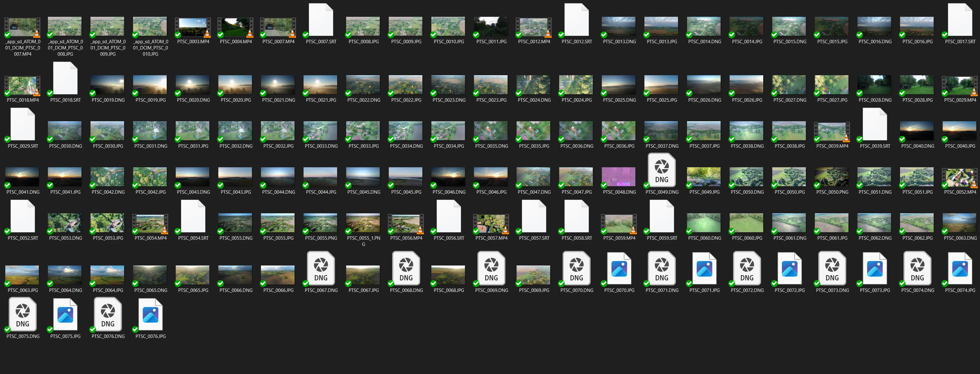980x374 pixels.
Task: Click the PTSC_0072.DNG file icon
Action: [x=746, y=268]
